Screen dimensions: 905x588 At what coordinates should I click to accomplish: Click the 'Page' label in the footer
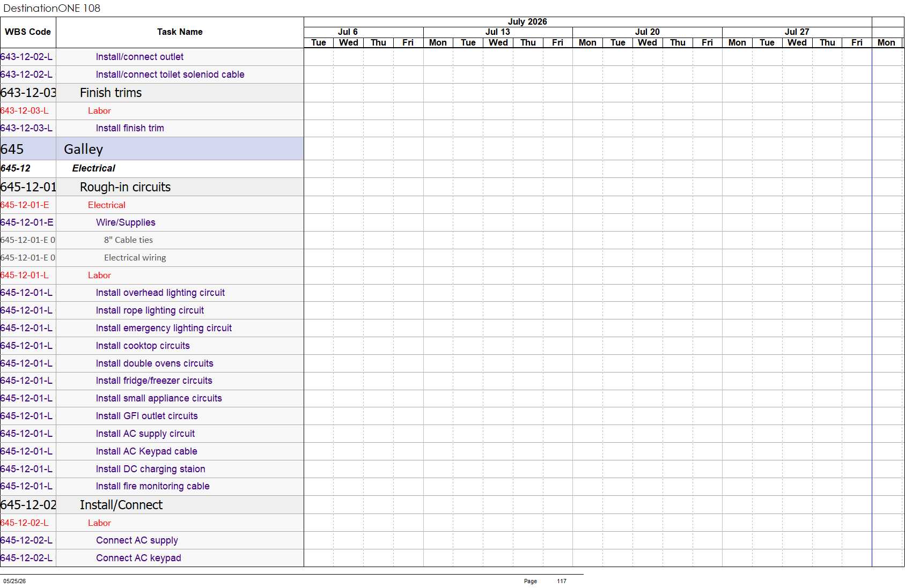click(x=531, y=581)
